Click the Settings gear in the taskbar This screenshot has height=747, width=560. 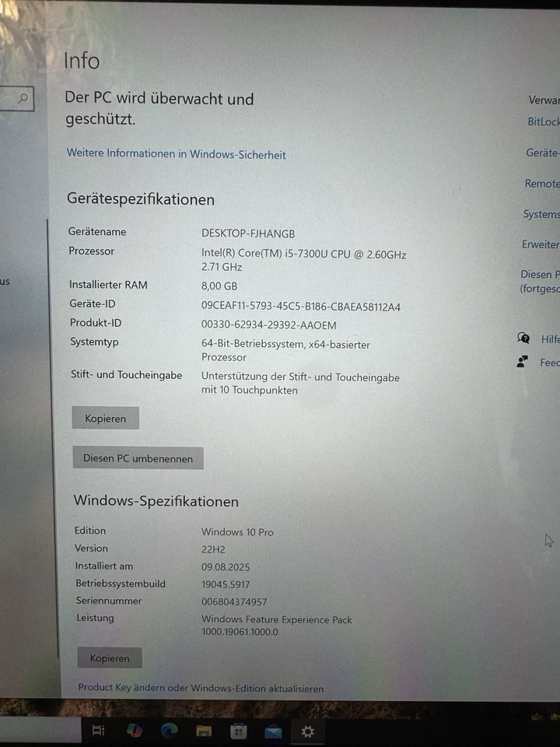click(308, 731)
